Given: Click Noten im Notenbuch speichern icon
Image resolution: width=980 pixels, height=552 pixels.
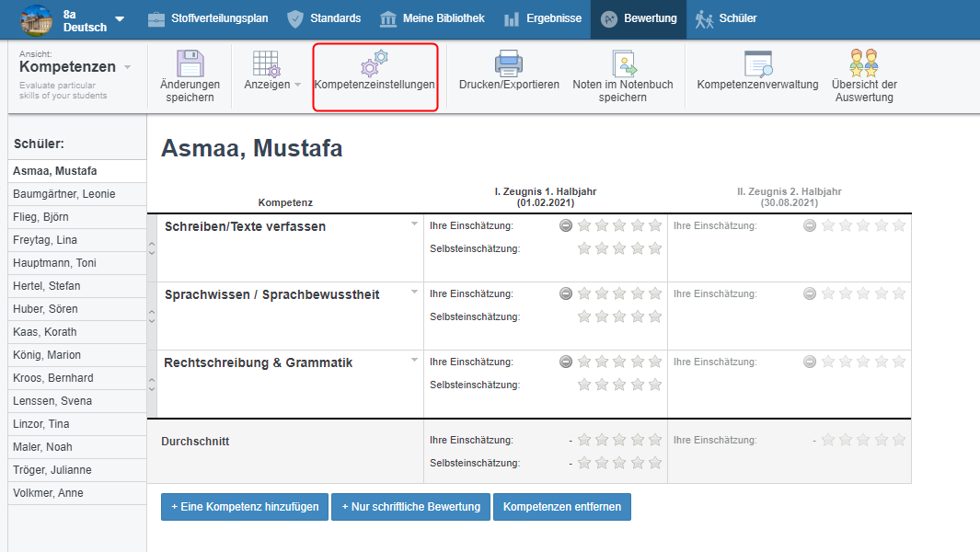Looking at the screenshot, I should click(623, 63).
